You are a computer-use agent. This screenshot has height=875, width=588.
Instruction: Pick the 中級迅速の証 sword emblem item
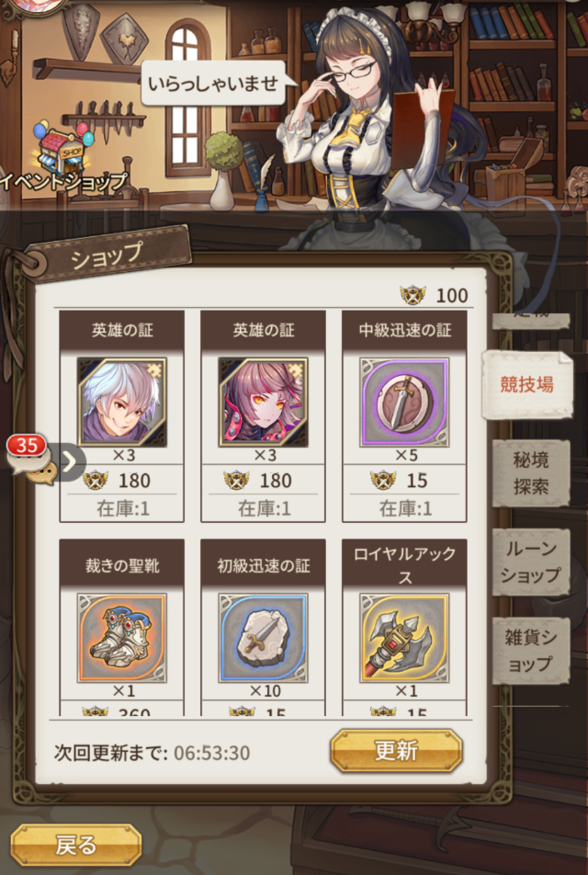pyautogui.click(x=404, y=403)
